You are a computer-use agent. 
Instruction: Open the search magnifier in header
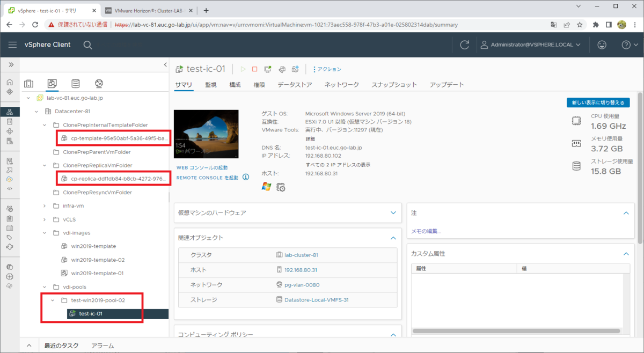[87, 45]
